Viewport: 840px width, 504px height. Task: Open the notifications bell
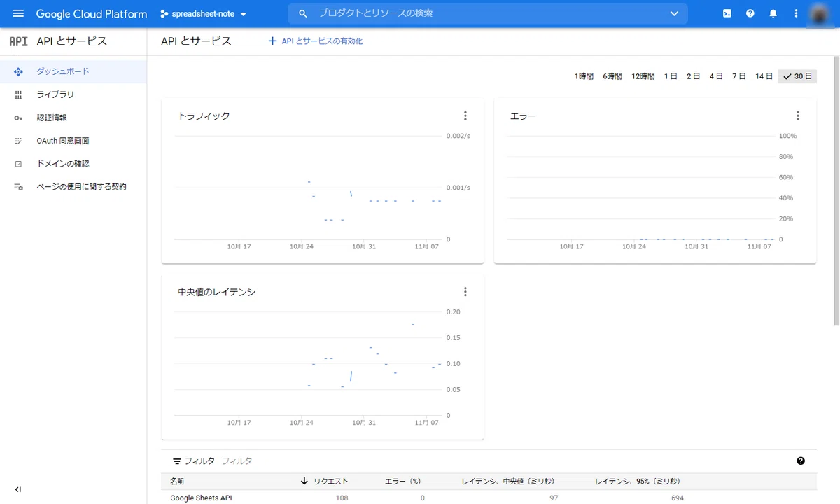point(773,13)
